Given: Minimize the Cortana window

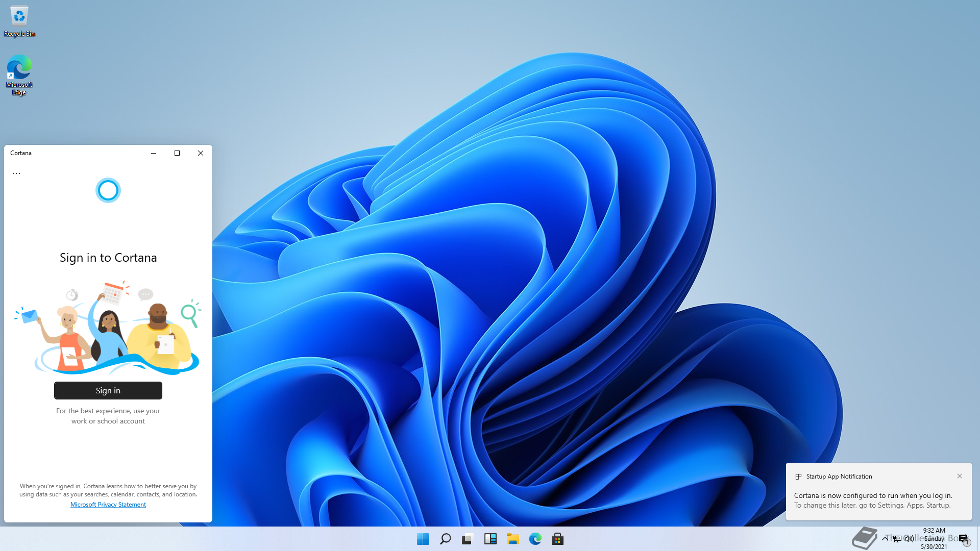Looking at the screenshot, I should [x=154, y=153].
